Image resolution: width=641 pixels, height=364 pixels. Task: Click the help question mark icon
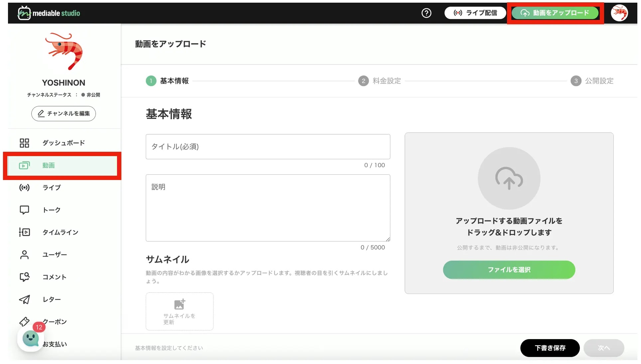pos(426,13)
